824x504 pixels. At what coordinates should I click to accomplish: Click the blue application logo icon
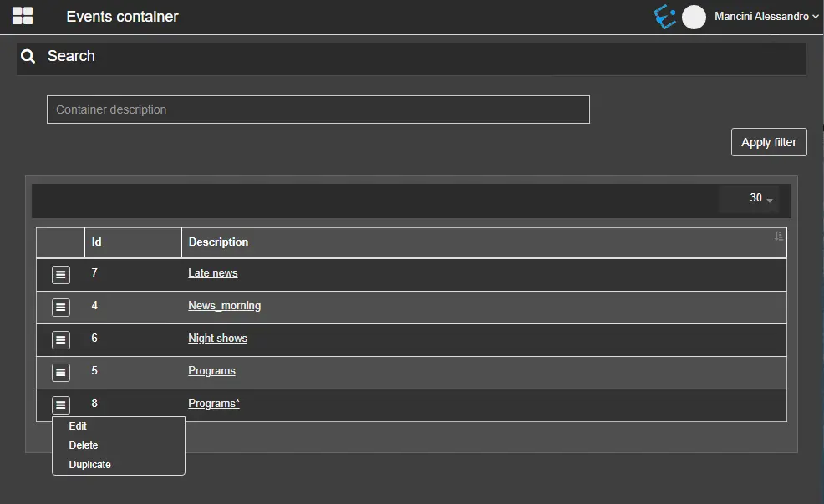click(x=665, y=17)
